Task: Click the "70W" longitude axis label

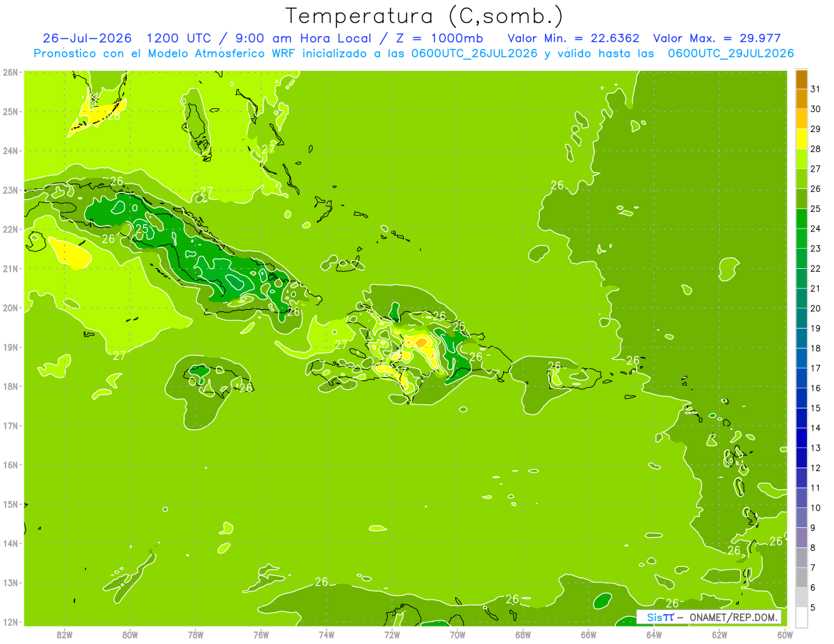Action: 457,634
